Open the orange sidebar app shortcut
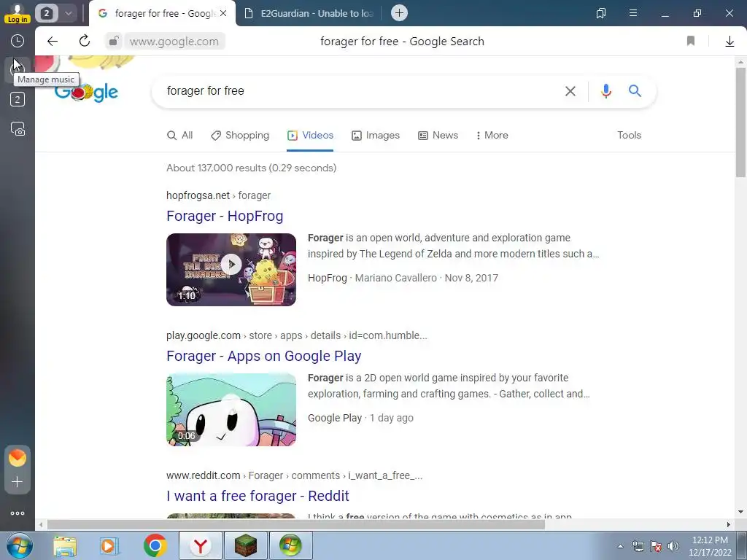This screenshot has width=747, height=560. click(18, 458)
